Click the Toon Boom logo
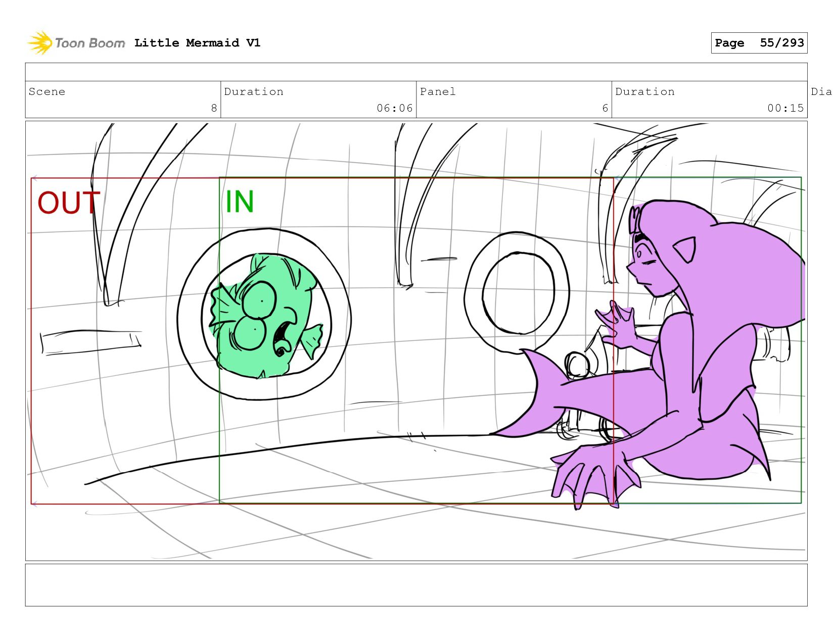Viewport: 834px width, 644px height. click(76, 43)
